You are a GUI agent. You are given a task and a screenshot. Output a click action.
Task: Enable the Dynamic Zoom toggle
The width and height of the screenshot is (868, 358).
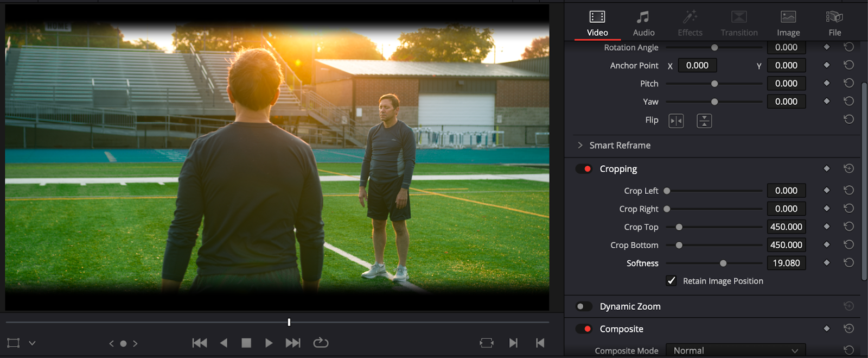coord(584,306)
